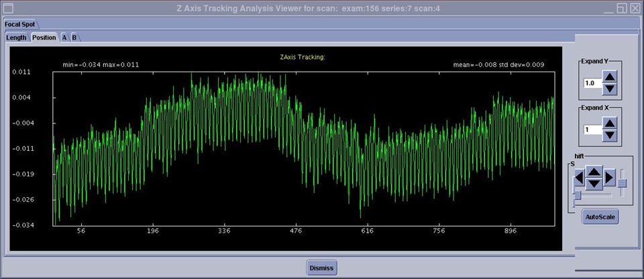Viewport: 644px width, 279px height.
Task: Click the vertical shift slider handle
Action: 623,183
